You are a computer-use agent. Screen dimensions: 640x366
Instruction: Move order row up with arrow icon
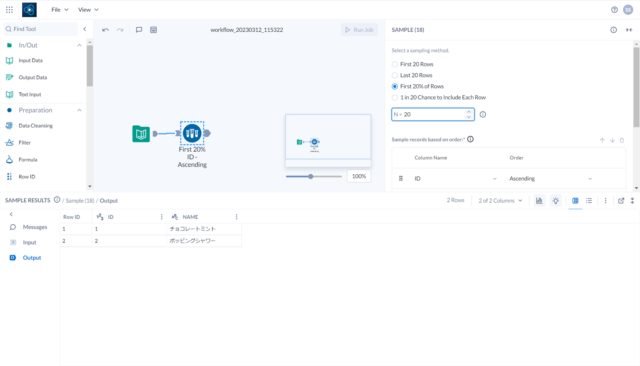[x=602, y=140]
